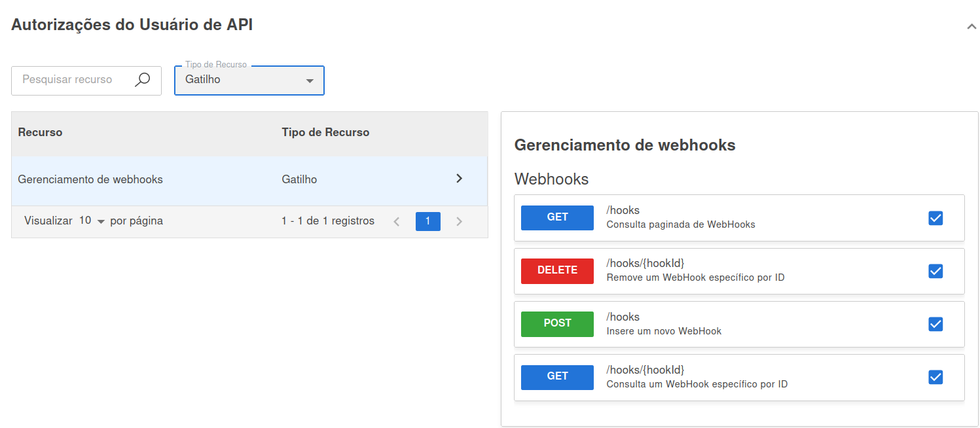Click the previous page arrow in pagination
This screenshot has height=428, width=980.
point(397,221)
